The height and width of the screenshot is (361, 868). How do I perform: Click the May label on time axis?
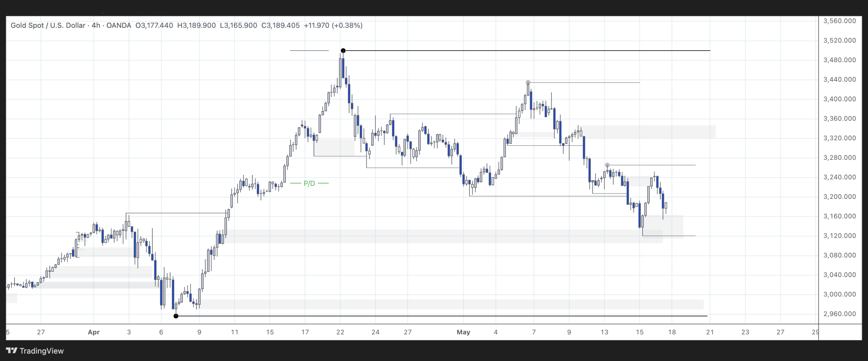463,332
